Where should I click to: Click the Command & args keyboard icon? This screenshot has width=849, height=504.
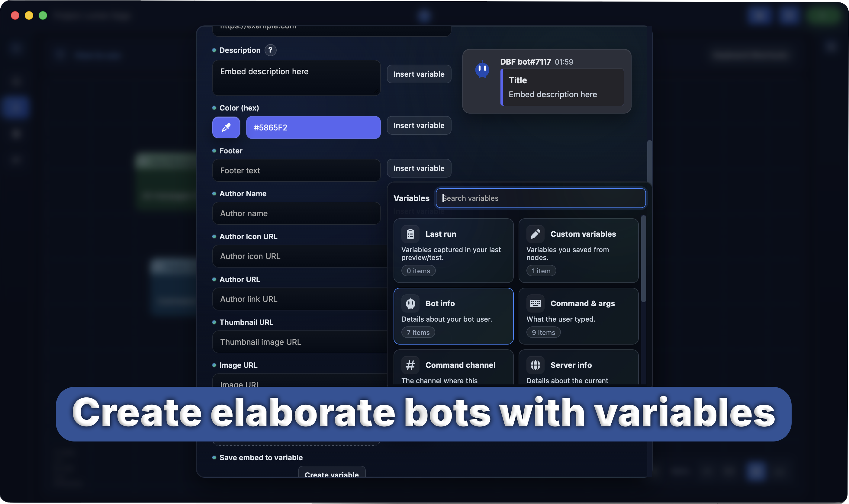pos(535,303)
